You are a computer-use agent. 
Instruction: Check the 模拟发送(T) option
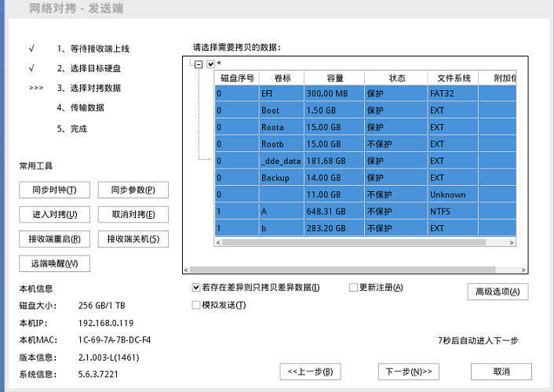click(195, 305)
